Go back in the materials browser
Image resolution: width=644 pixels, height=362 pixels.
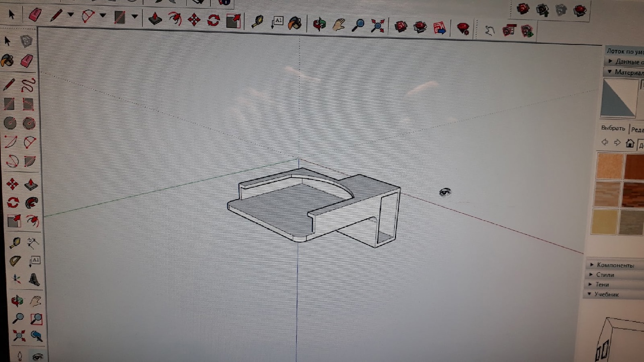coord(605,143)
